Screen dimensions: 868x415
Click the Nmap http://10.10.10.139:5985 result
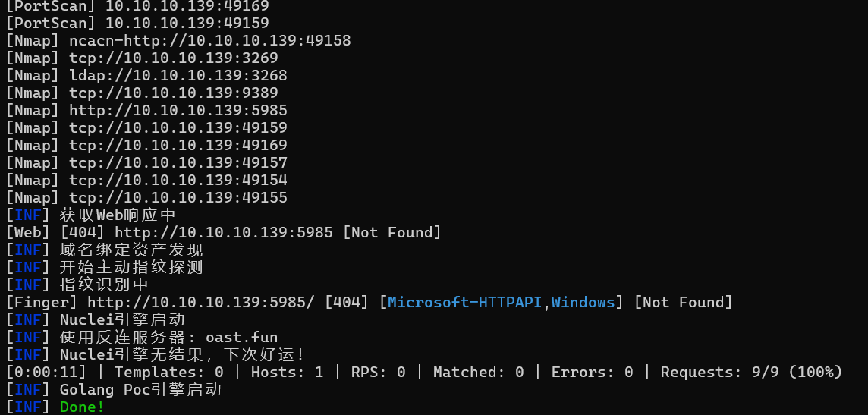click(178, 110)
